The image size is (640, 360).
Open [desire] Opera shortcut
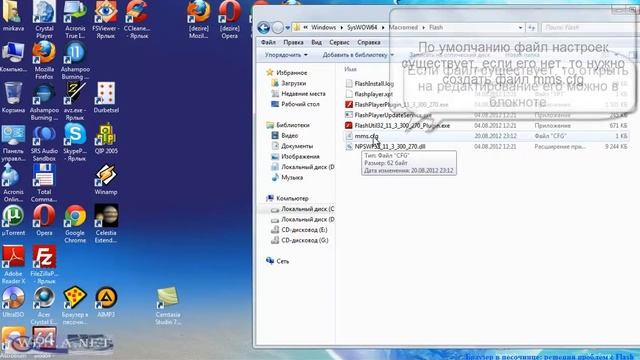229,19
